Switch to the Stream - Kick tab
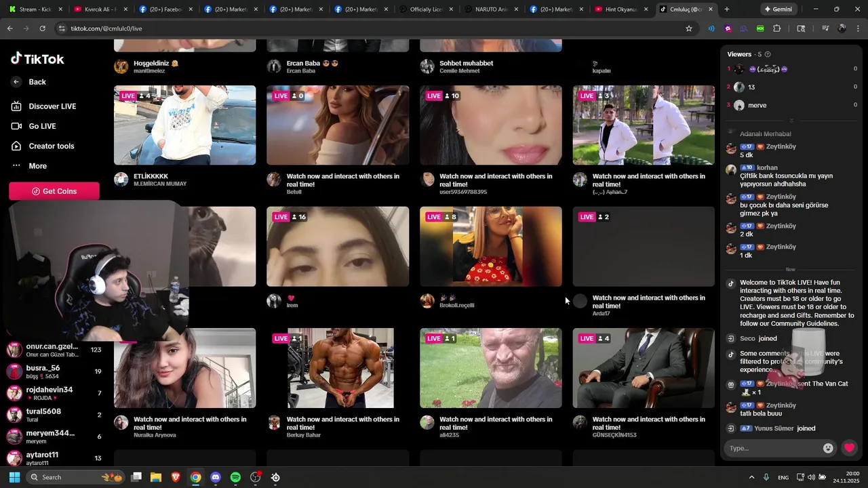The width and height of the screenshot is (868, 488). point(35,9)
